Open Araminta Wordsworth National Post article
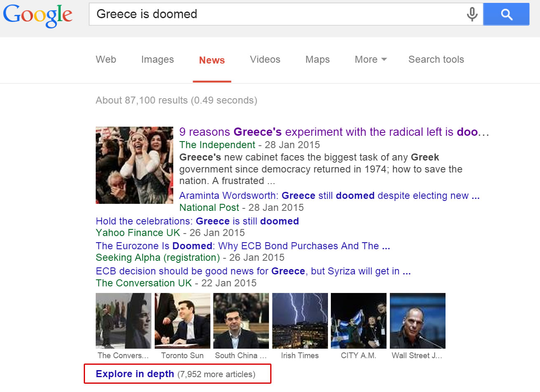The image size is (540, 392). [329, 196]
